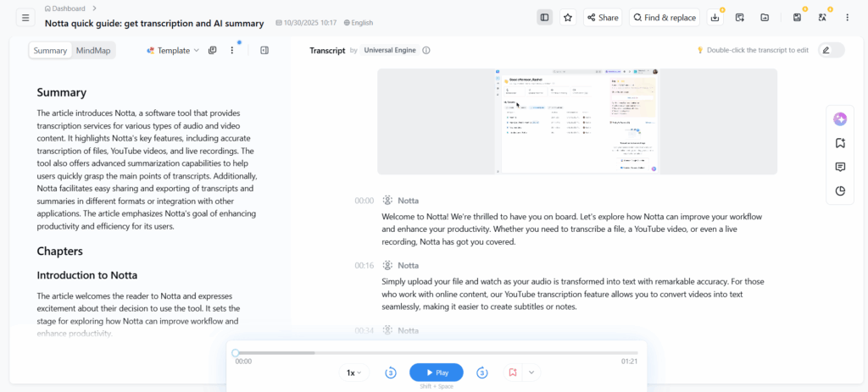This screenshot has width=868, height=392.
Task: Switch to the MindMap tab
Action: point(93,50)
